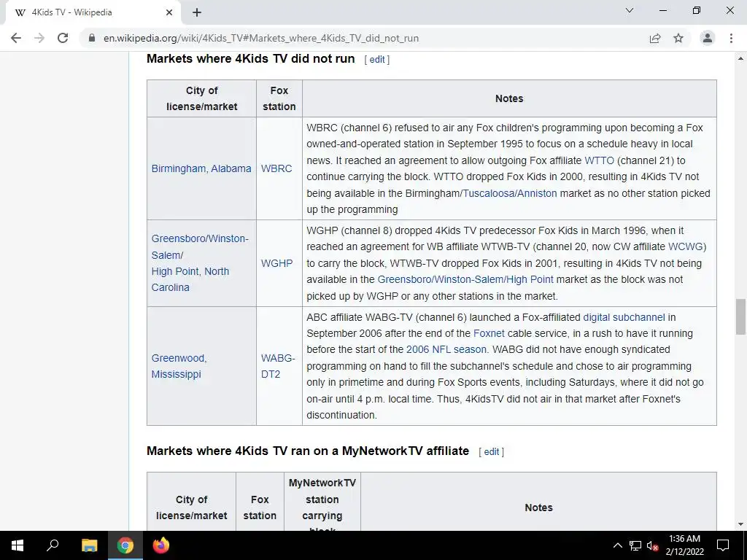Click scrollbar down arrow
Image resolution: width=747 pixels, height=560 pixels.
(x=740, y=524)
